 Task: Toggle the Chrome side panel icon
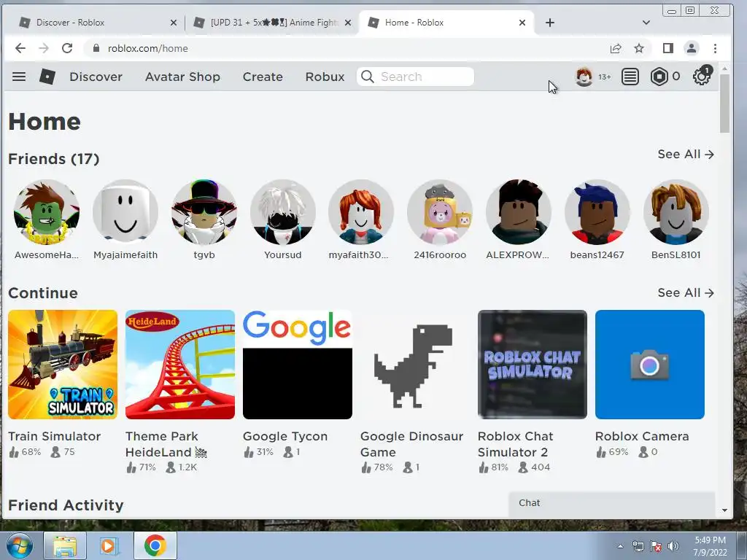click(668, 48)
